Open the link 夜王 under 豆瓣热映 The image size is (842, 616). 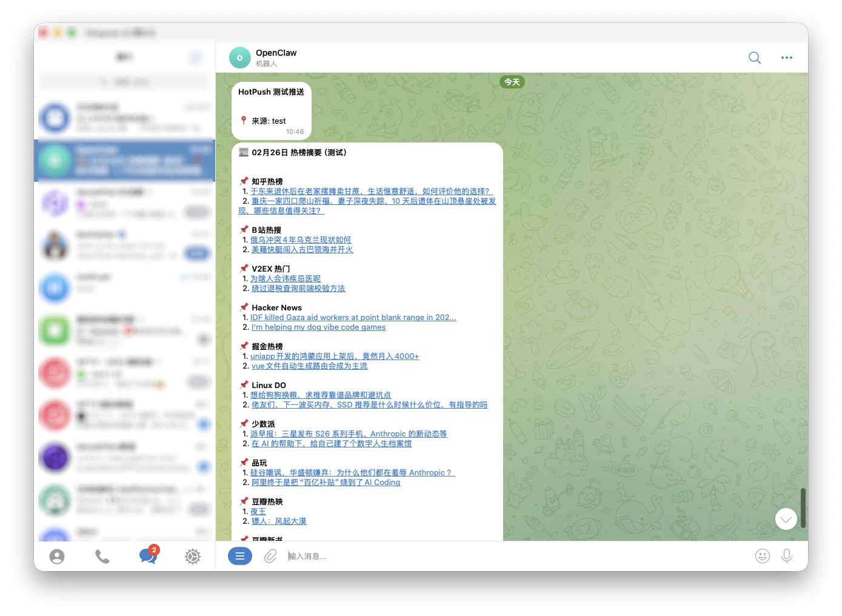(x=257, y=511)
